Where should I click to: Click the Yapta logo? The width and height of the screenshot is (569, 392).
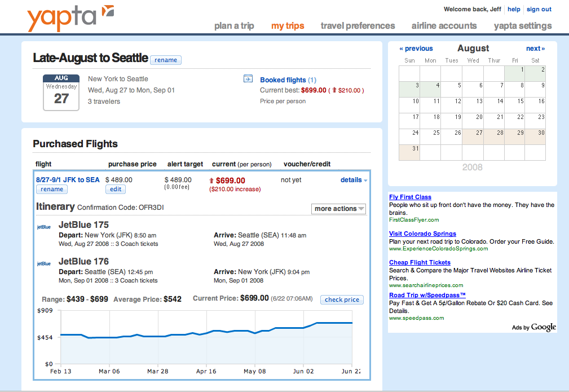tap(70, 18)
